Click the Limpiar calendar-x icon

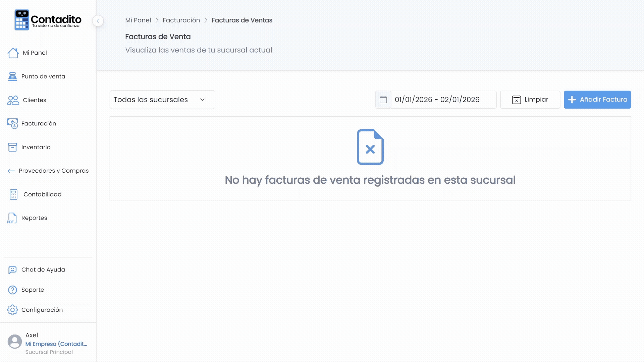[516, 100]
